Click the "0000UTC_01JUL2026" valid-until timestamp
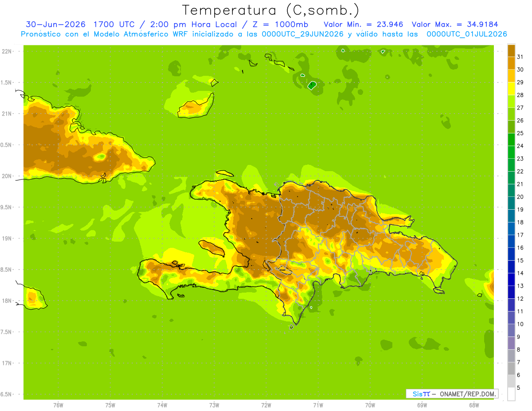 pyautogui.click(x=467, y=34)
